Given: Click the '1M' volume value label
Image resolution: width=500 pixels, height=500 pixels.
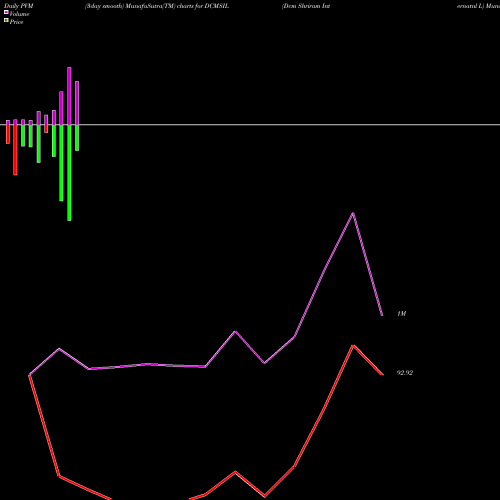Looking at the screenshot, I should (402, 314).
